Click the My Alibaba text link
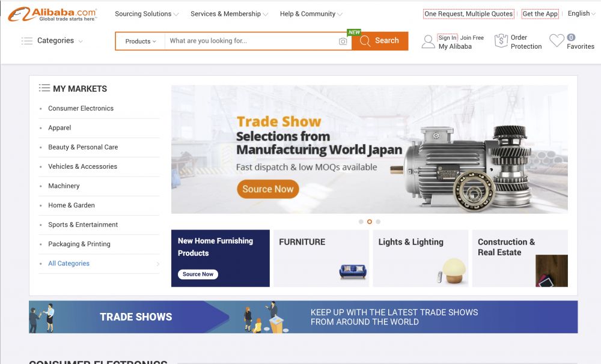The width and height of the screenshot is (601, 364). 455,46
